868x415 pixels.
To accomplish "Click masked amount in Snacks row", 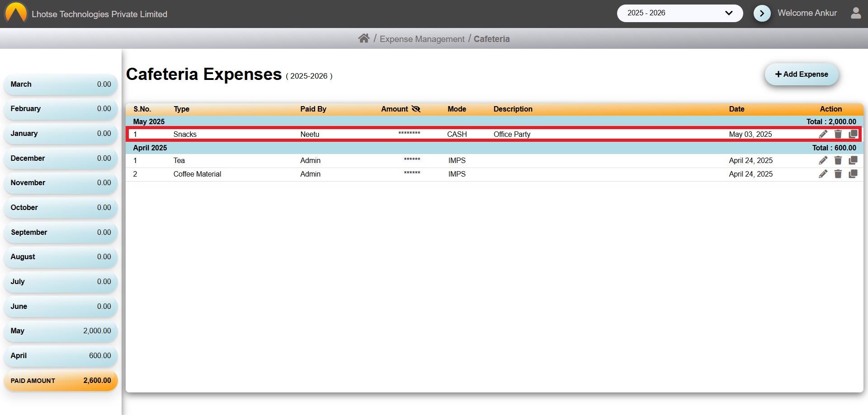I will pos(409,133).
